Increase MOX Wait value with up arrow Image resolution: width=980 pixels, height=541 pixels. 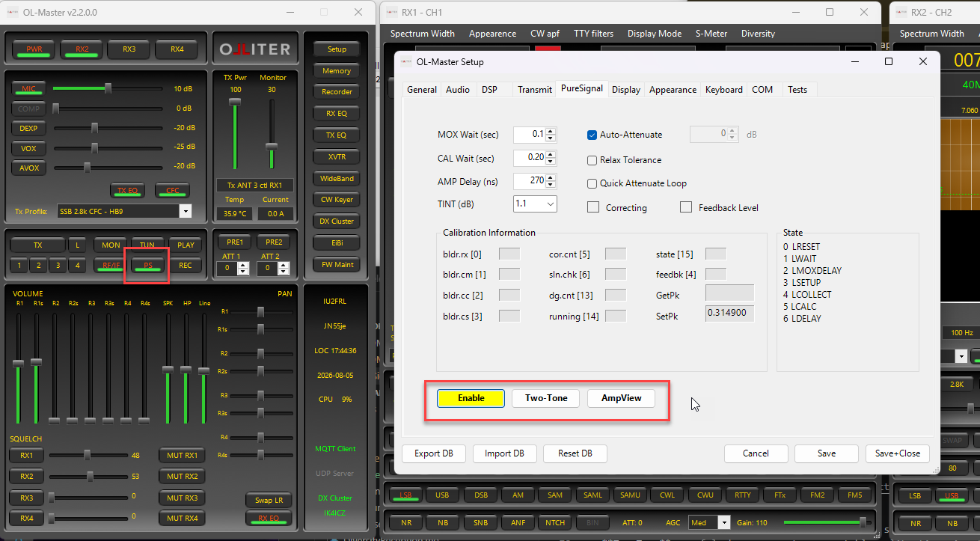(551, 132)
